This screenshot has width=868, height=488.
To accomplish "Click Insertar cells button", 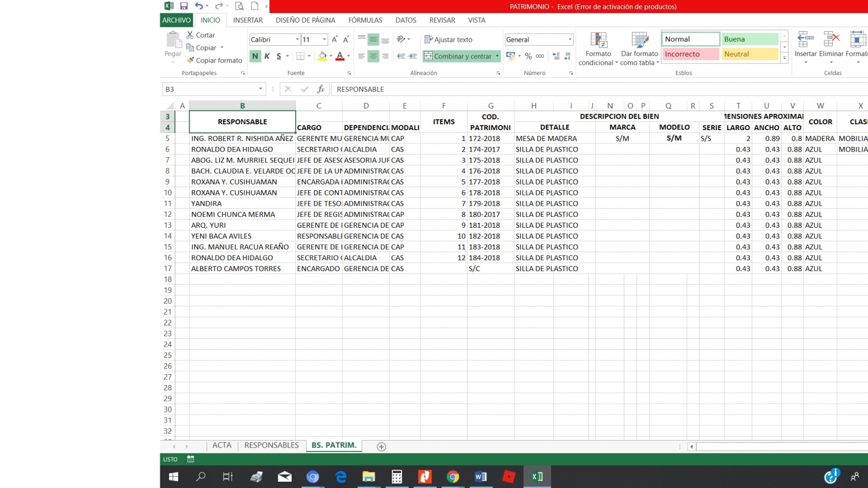I will coord(806,47).
